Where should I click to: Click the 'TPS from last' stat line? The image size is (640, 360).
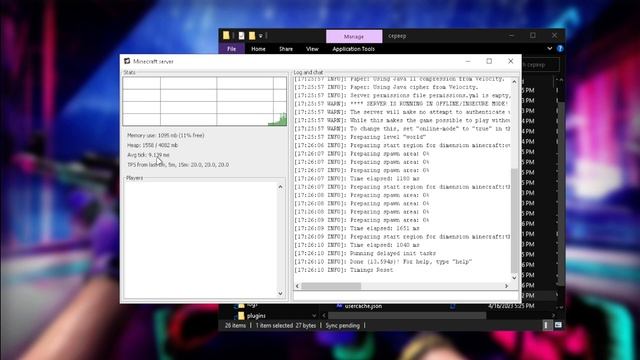[178, 165]
